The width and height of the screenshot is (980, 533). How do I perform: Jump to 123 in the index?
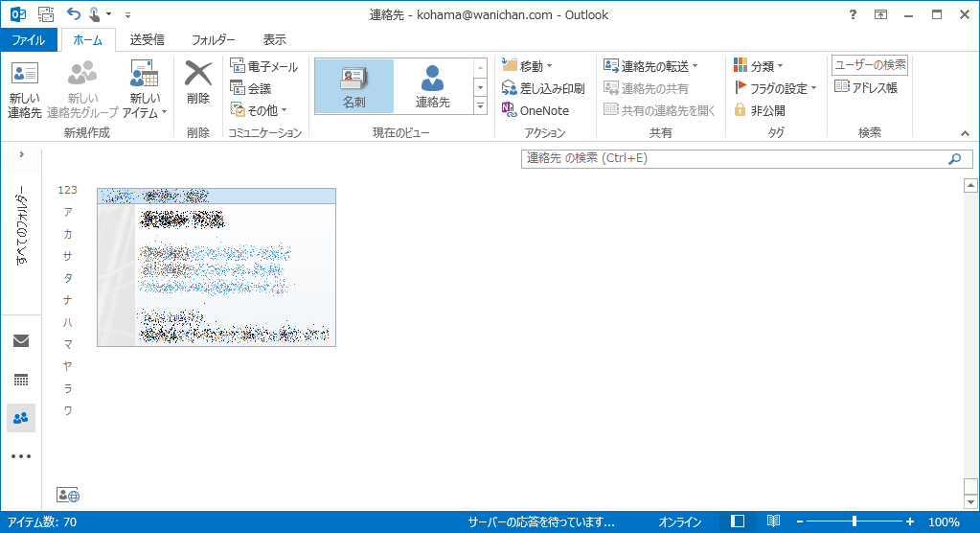(x=67, y=190)
